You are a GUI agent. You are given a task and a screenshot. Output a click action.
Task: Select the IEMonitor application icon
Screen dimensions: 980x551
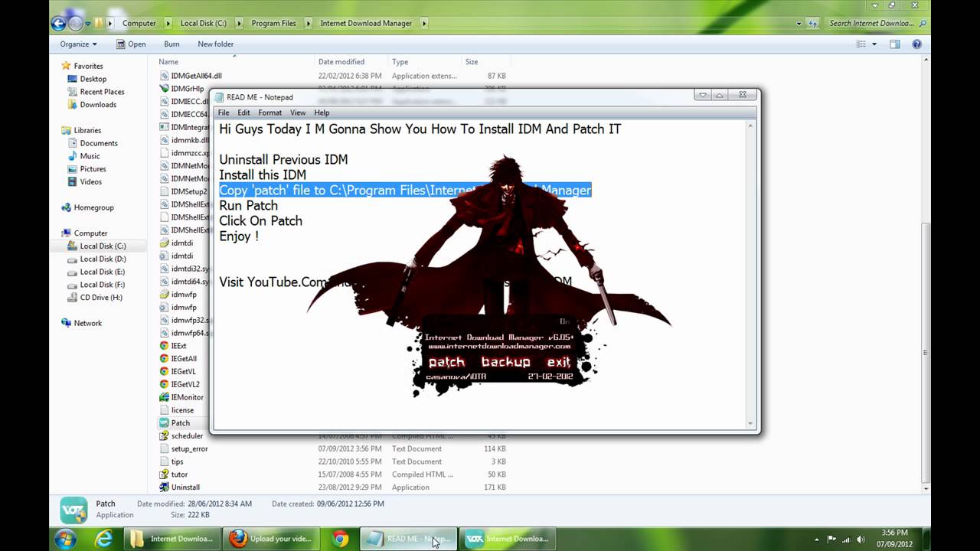point(164,397)
